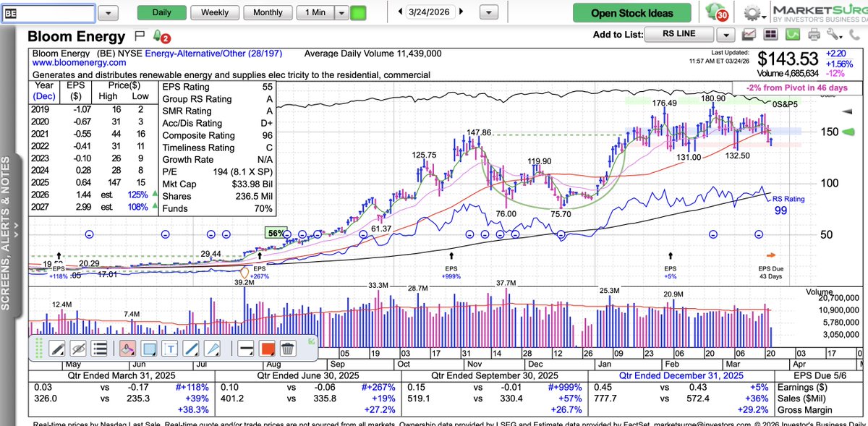Open the wrench tools menu
Viewport: 868px width, 426px height.
point(835,34)
